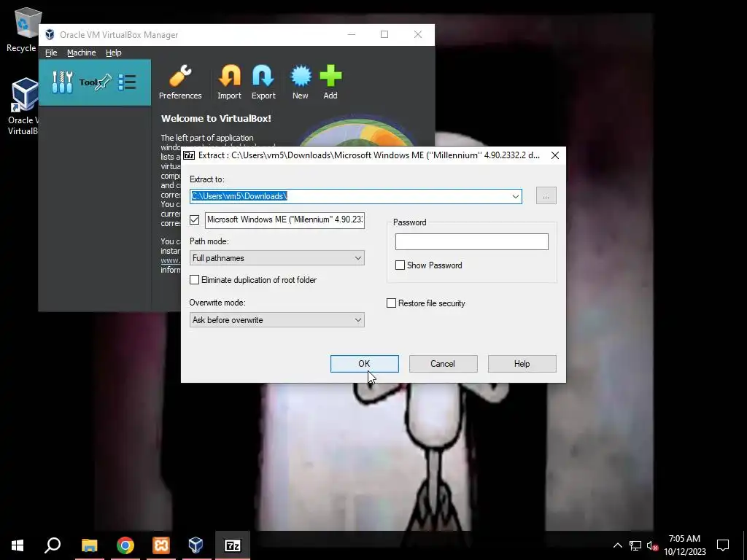747x560 pixels.
Task: Click the Import appliance icon in VirtualBox
Action: point(229,82)
